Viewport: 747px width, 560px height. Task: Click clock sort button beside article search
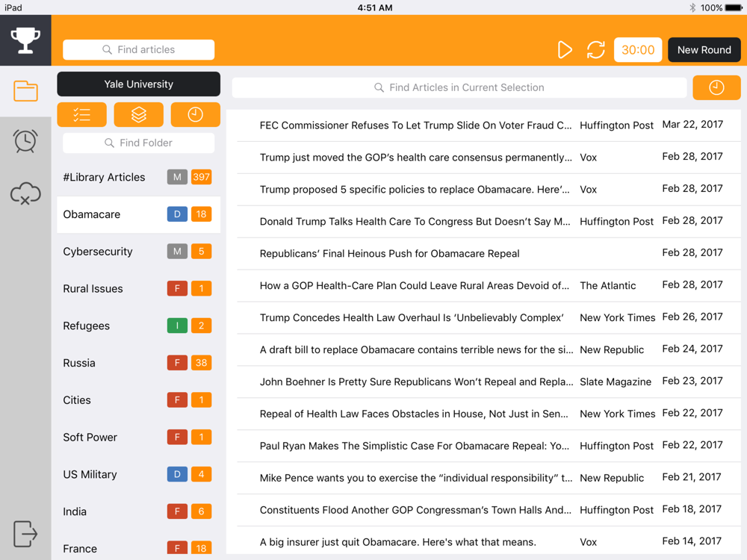(716, 87)
